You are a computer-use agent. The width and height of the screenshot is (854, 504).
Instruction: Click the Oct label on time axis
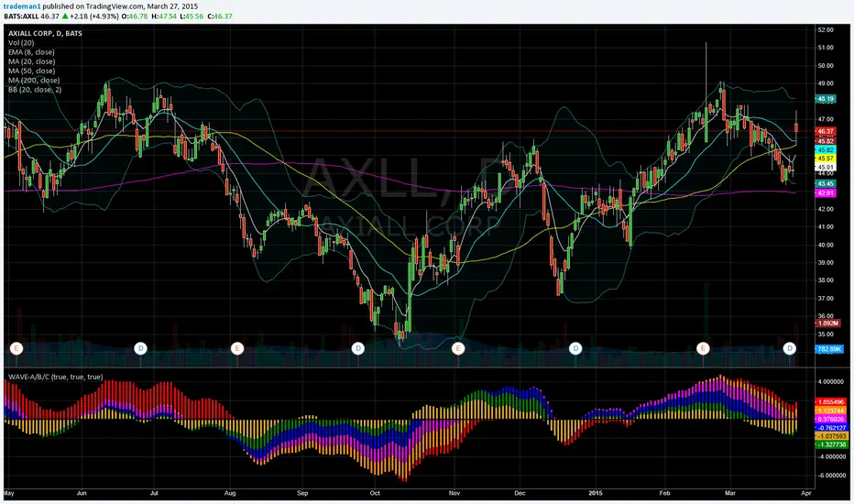click(375, 493)
